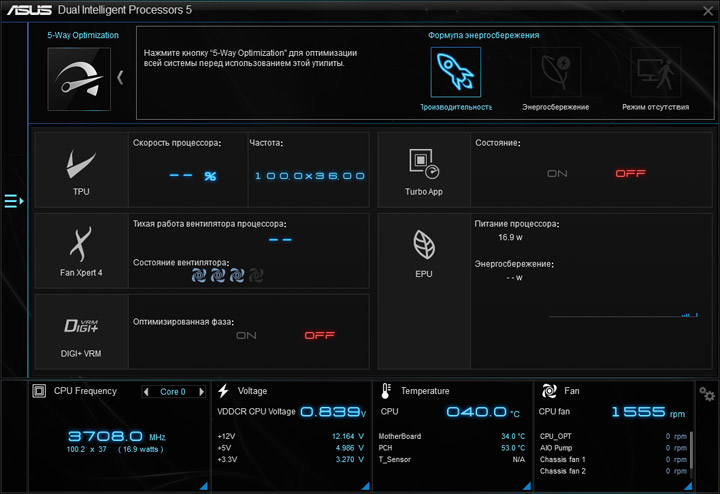The image size is (720, 494).
Task: Select the Away mode walking person icon
Action: [655, 72]
